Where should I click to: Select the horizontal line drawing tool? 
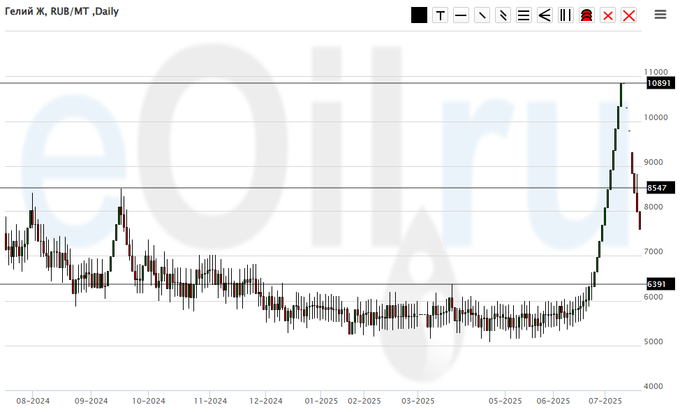[x=461, y=15]
